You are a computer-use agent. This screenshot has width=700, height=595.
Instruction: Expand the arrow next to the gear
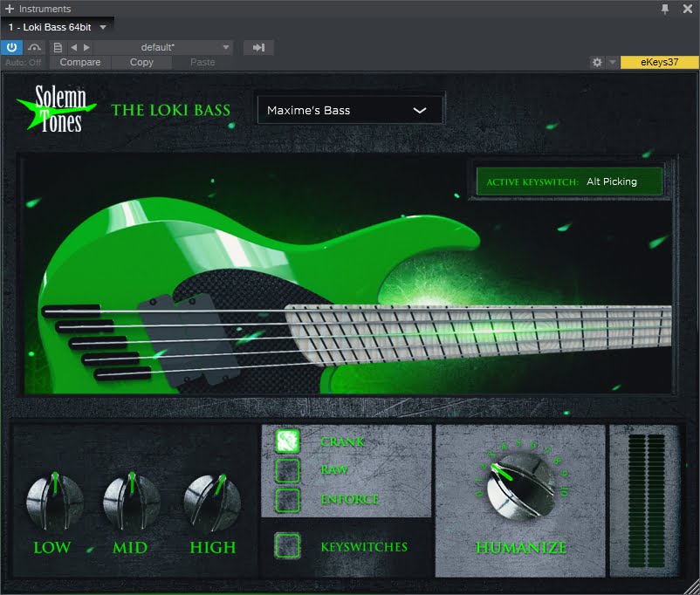tap(613, 63)
